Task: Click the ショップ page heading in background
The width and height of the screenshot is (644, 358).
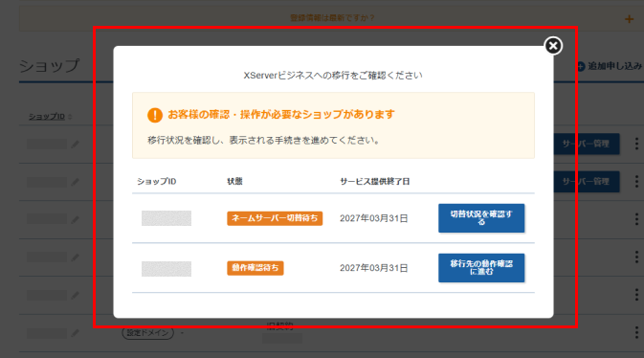Action: point(50,66)
